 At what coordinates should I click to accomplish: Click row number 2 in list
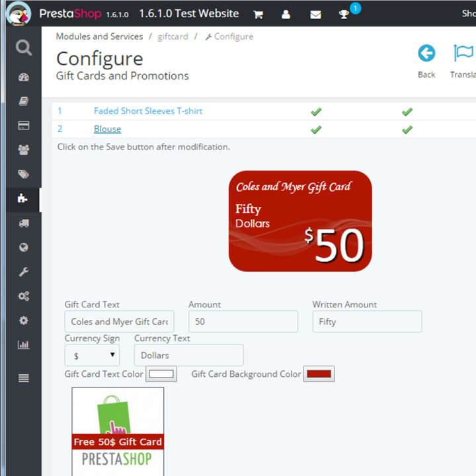coord(59,129)
